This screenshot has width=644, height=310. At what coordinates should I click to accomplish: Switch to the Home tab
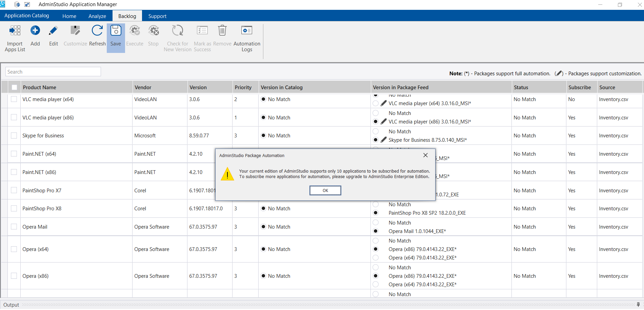(69, 16)
